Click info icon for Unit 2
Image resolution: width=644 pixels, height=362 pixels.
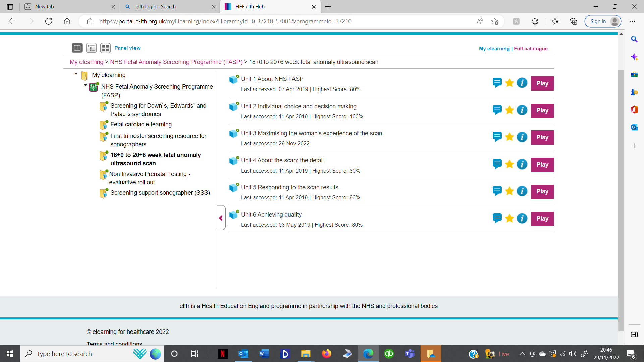pyautogui.click(x=522, y=110)
